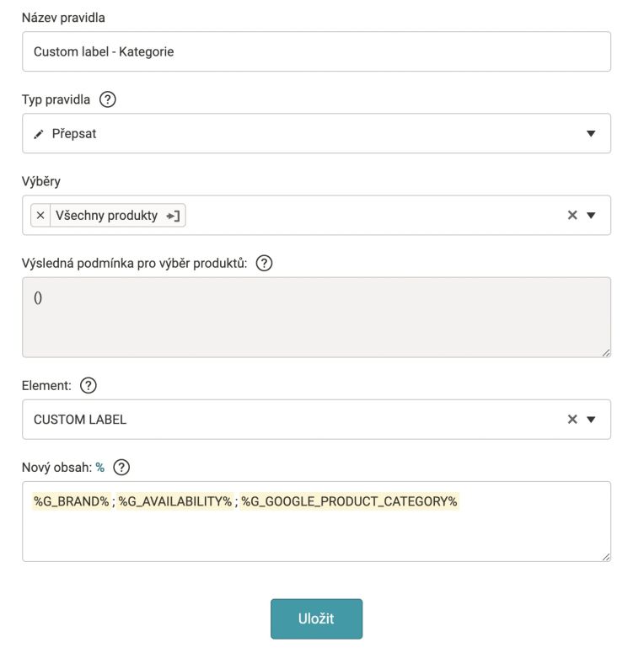This screenshot has height=653, width=644.
Task: Clear the CUSTOM LABEL element selection
Action: (x=572, y=419)
